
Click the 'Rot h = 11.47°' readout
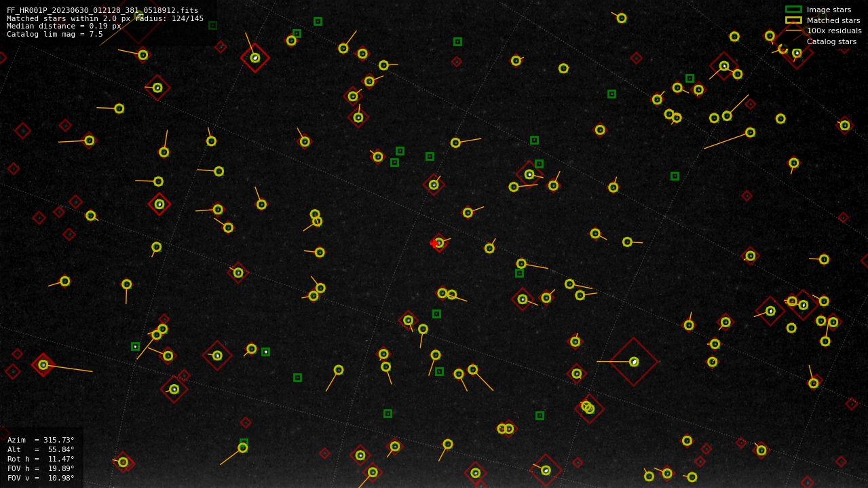coord(41,459)
